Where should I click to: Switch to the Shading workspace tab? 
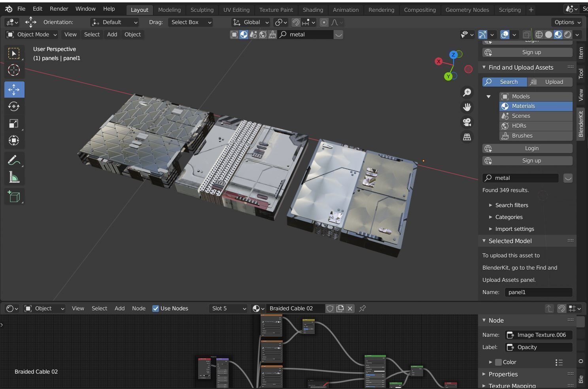[313, 10]
